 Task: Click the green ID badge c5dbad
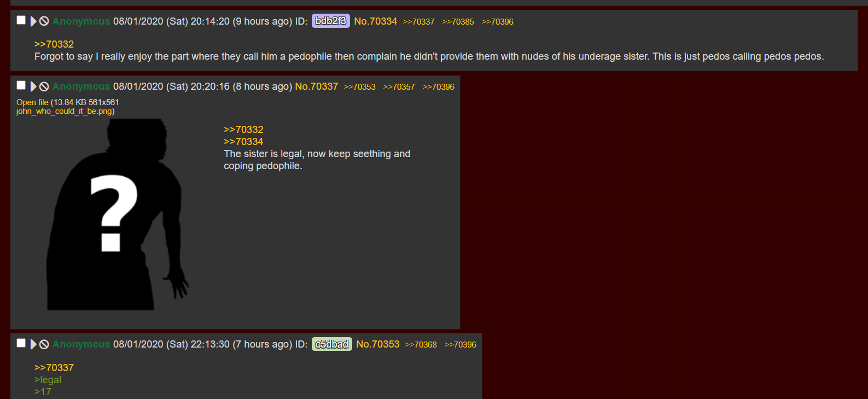coord(332,344)
